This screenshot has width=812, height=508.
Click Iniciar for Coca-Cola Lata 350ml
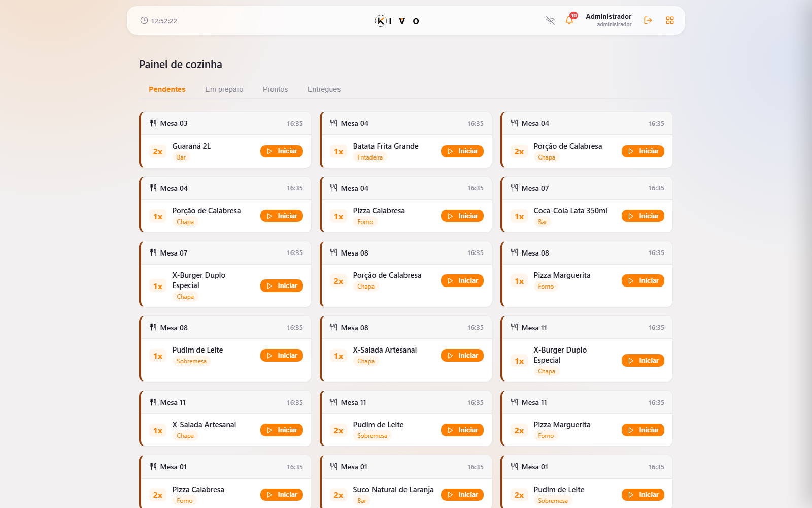coord(643,216)
